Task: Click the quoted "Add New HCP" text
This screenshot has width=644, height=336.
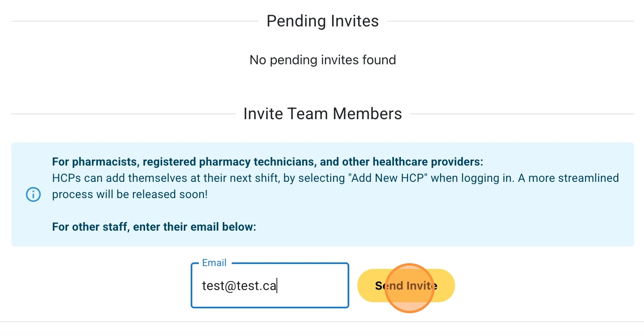Action: click(388, 178)
